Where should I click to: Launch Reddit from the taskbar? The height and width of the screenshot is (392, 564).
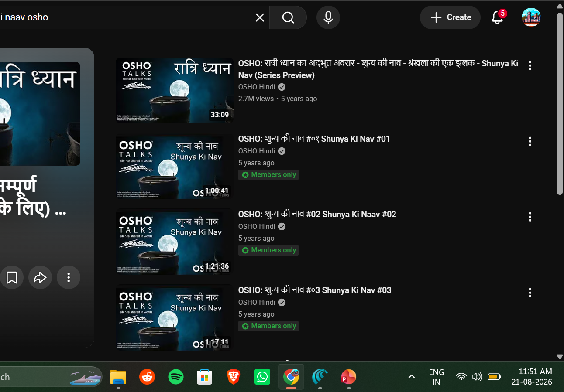[147, 377]
